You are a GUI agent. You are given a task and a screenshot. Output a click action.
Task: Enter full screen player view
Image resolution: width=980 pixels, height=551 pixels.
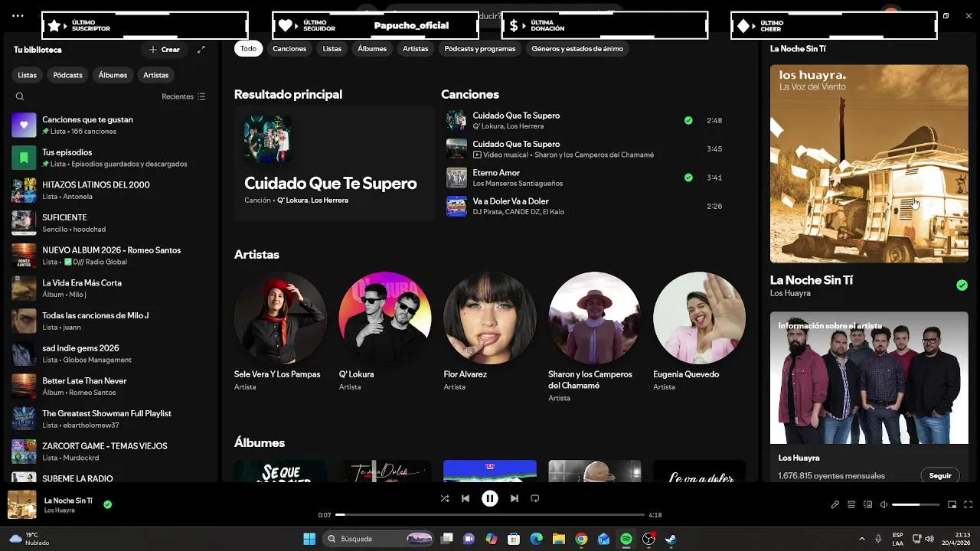pos(969,504)
